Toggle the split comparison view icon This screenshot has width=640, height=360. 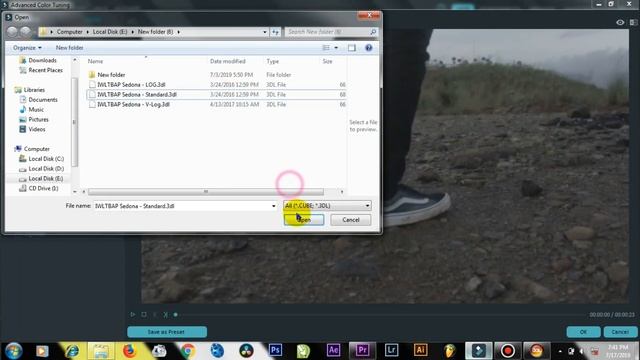coord(633,22)
